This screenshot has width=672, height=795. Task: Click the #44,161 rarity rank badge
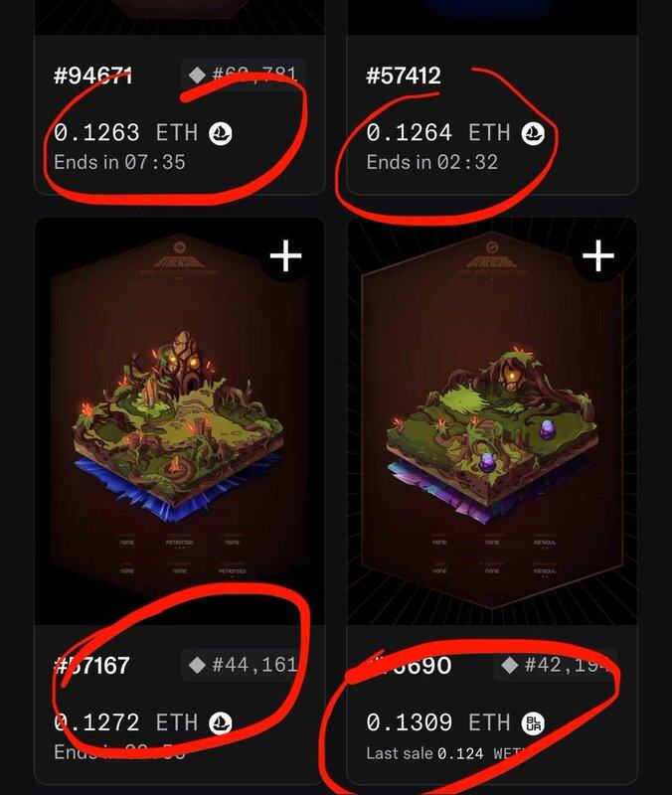(244, 665)
